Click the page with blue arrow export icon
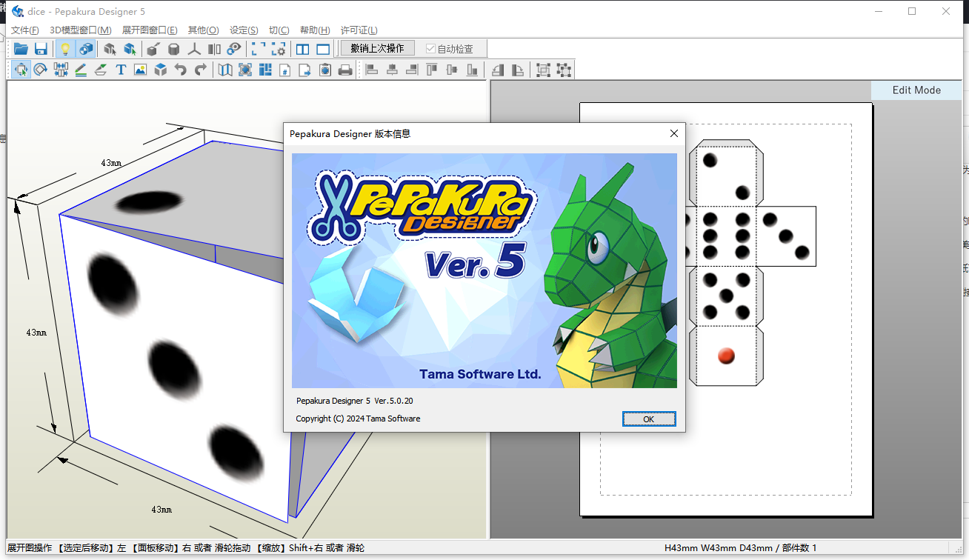The height and width of the screenshot is (560, 969). pos(305,70)
